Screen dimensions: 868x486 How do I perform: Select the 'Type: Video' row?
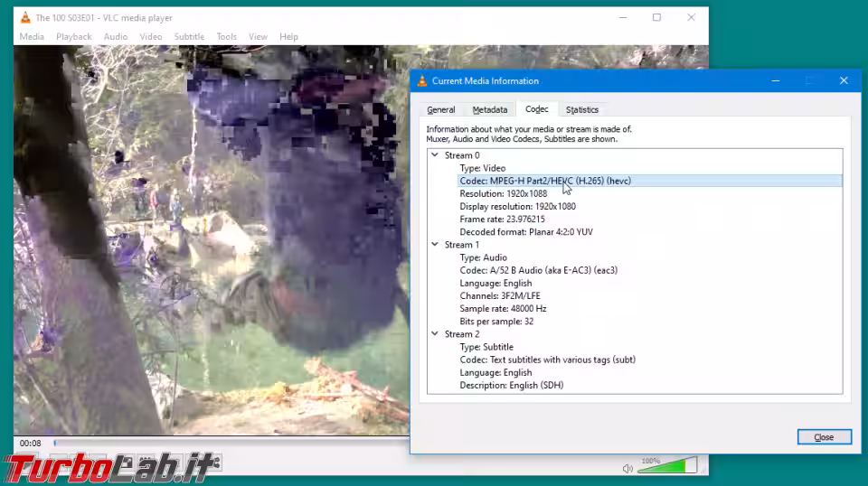[482, 168]
